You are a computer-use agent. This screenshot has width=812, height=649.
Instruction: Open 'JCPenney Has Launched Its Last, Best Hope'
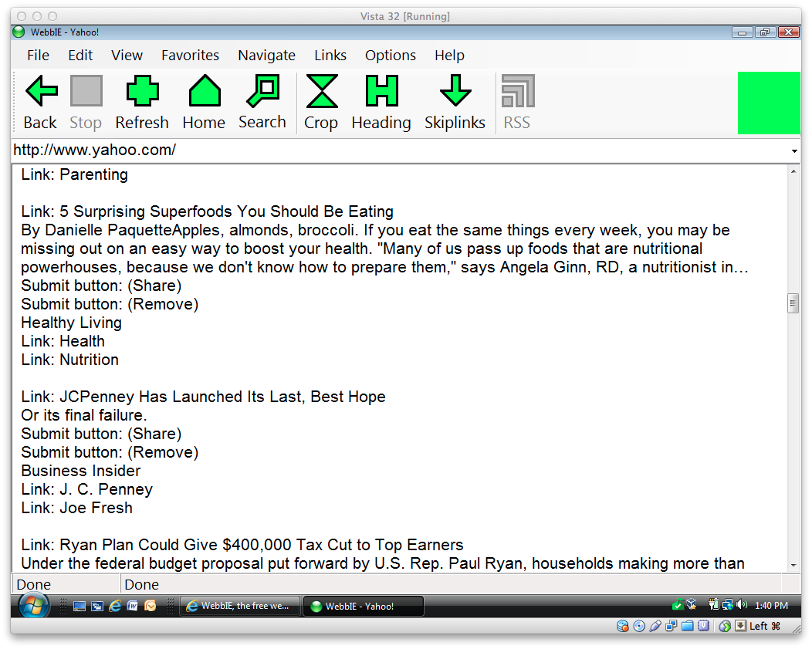pos(222,397)
